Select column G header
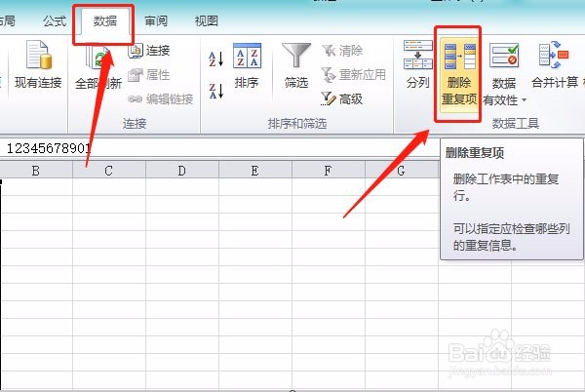Image resolution: width=585 pixels, height=392 pixels. click(x=401, y=171)
